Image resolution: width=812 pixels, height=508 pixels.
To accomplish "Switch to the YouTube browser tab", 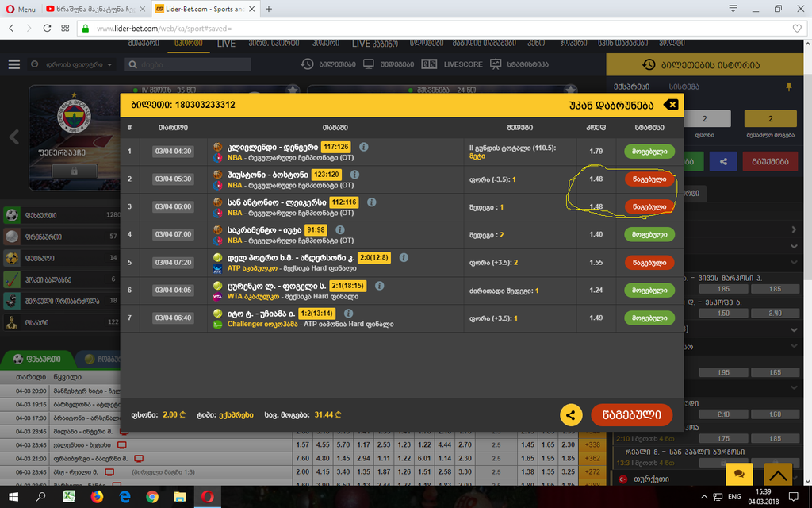I will (x=96, y=9).
